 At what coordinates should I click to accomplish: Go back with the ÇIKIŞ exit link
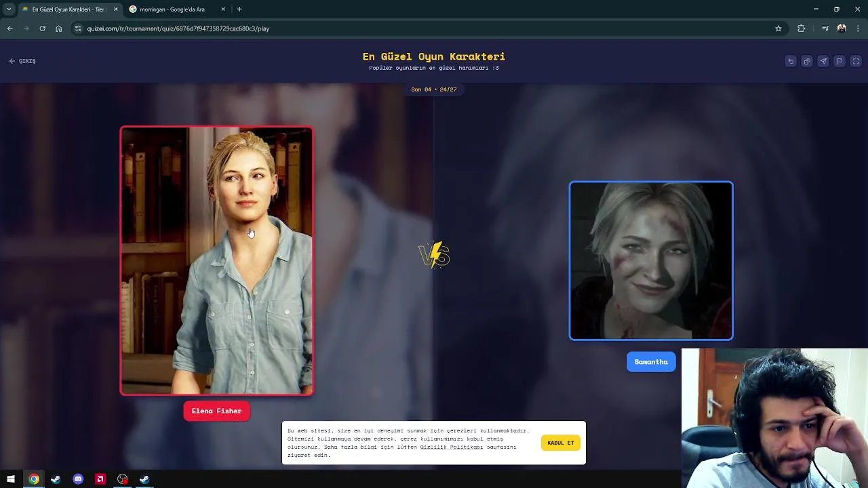(x=22, y=61)
